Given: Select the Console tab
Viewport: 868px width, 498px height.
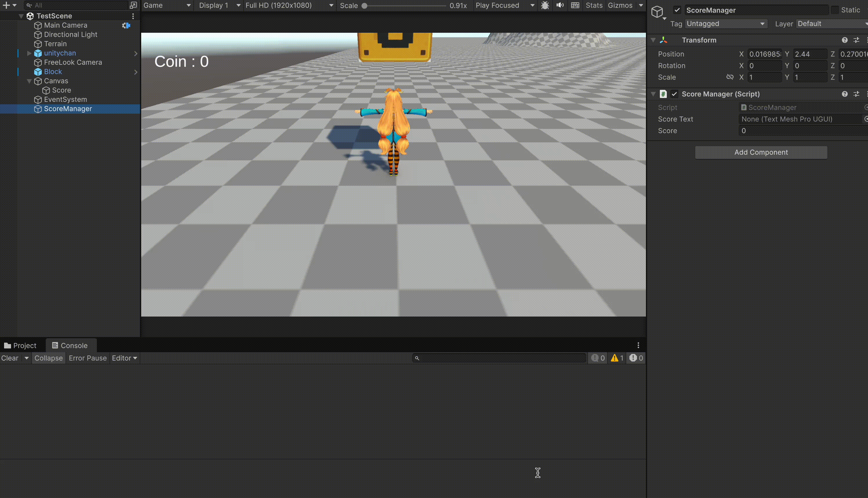Looking at the screenshot, I should pyautogui.click(x=70, y=346).
